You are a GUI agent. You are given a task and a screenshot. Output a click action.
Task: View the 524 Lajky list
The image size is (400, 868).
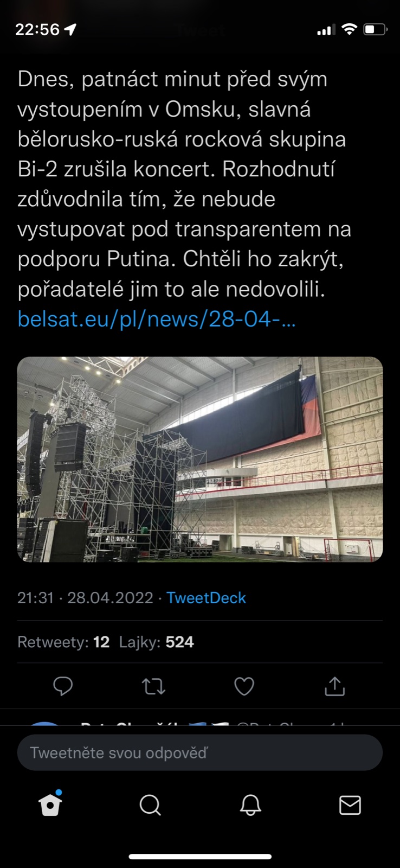[157, 642]
